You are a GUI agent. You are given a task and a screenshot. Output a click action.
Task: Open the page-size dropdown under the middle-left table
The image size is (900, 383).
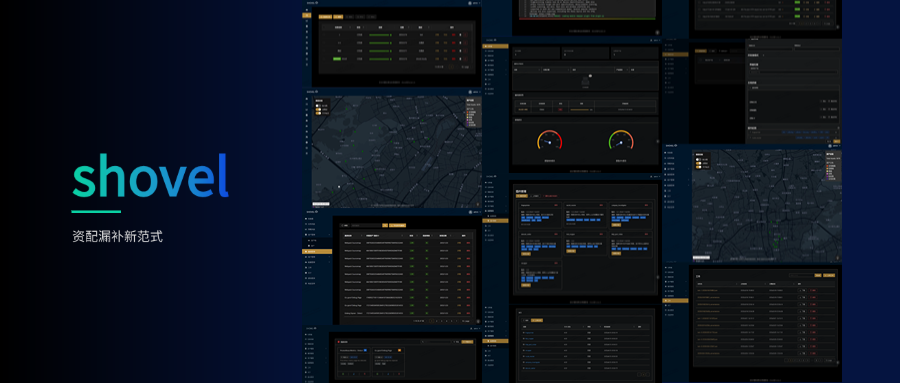[x=465, y=321]
